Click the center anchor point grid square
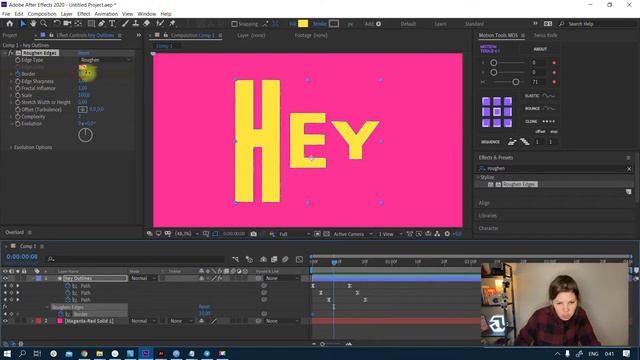The width and height of the screenshot is (640, 360). pyautogui.click(x=497, y=112)
